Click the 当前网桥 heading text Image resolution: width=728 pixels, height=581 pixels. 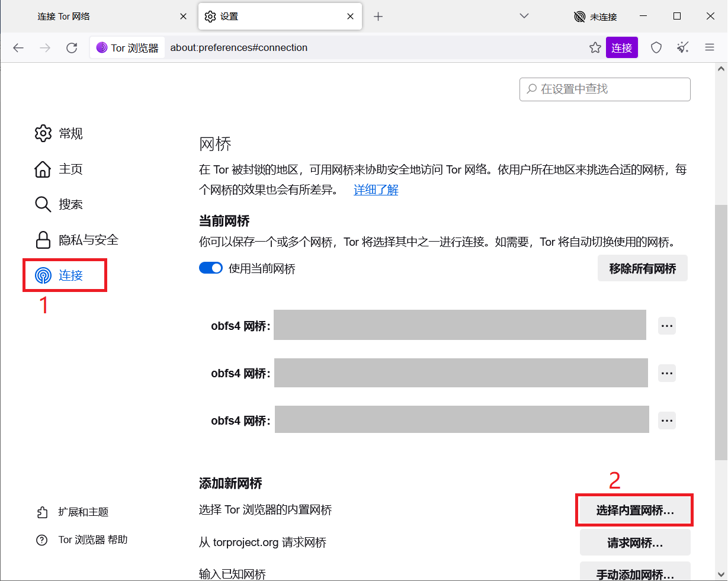tap(225, 221)
